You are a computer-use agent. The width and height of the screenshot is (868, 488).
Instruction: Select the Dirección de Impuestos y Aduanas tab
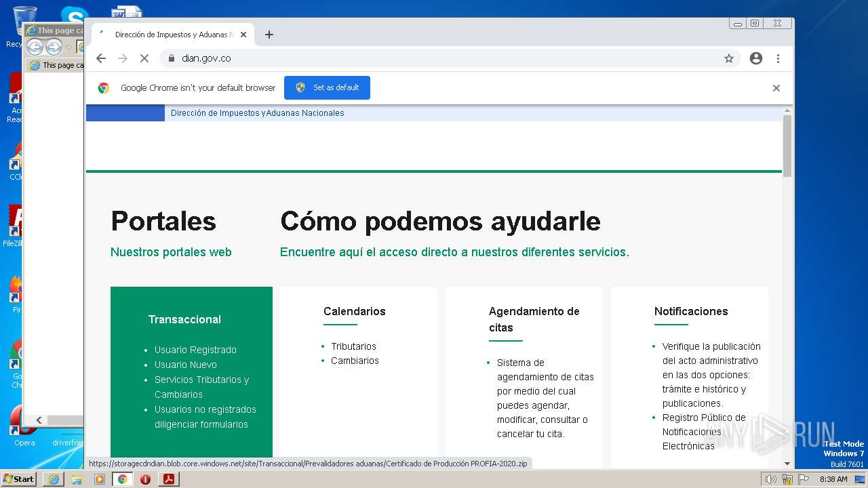(173, 35)
